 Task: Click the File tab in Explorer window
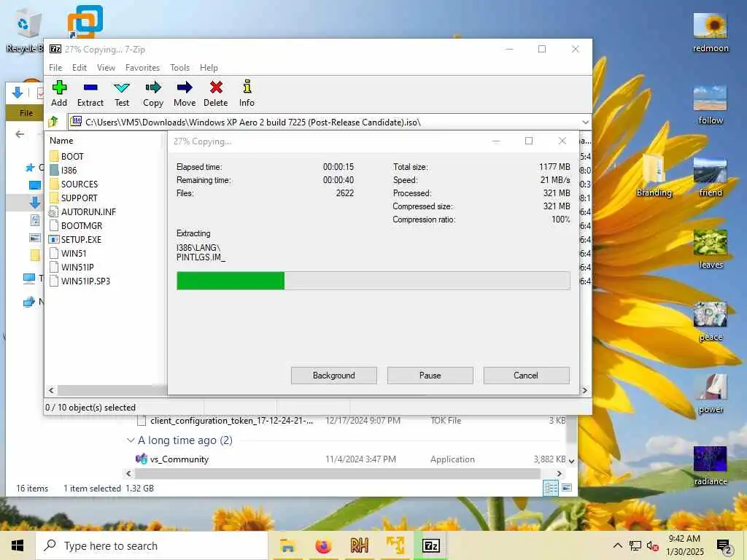(x=26, y=113)
